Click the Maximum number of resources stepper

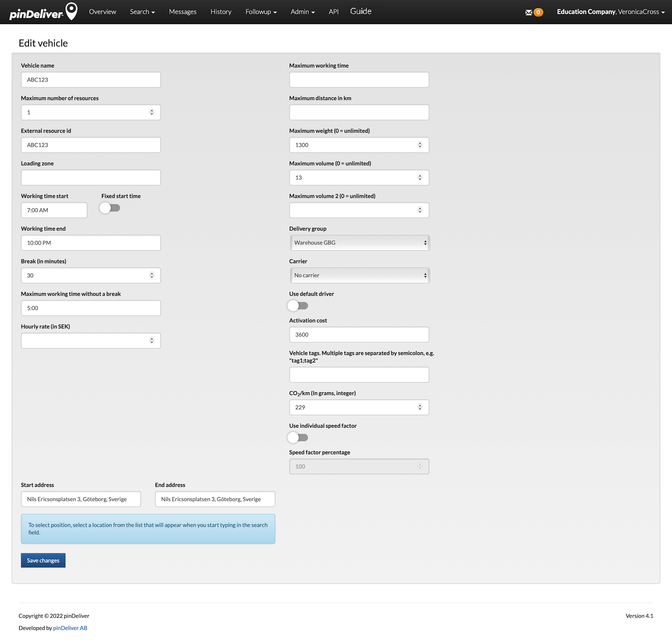click(x=152, y=112)
